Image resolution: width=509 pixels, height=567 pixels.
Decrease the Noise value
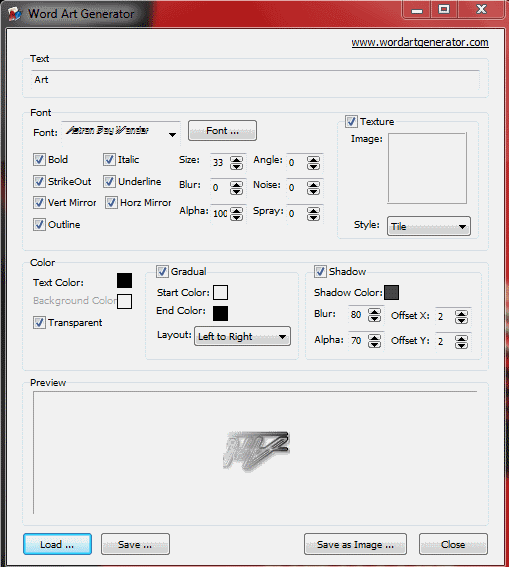[x=313, y=192]
